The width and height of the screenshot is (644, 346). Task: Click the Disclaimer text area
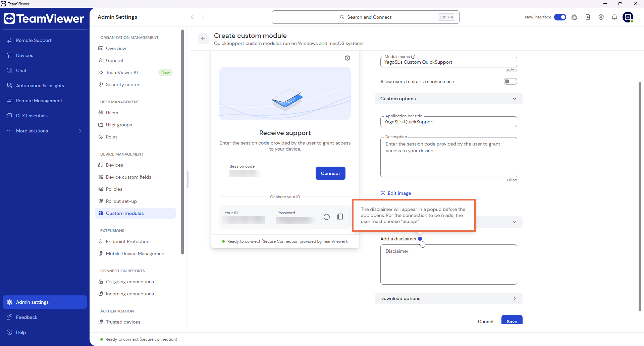click(448, 265)
